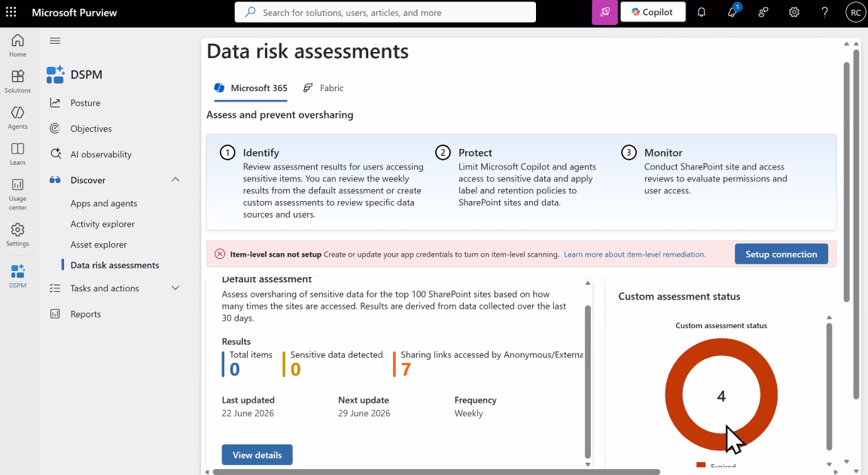Image resolution: width=868 pixels, height=475 pixels.
Task: Collapse the Discover section chevron
Action: click(175, 179)
